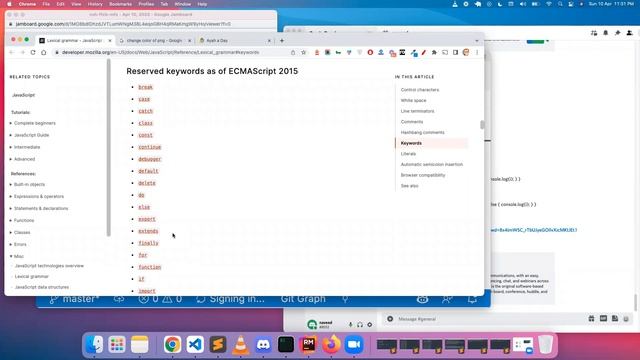
Task: Open the catch keyword link
Action: point(145,111)
